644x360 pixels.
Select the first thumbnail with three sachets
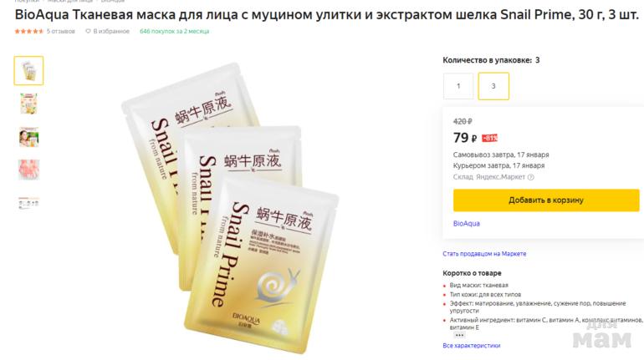click(28, 70)
